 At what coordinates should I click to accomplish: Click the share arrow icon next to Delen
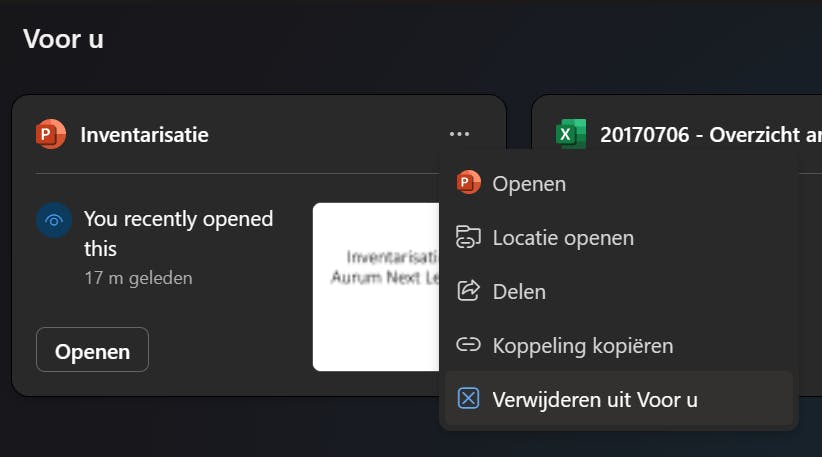(468, 291)
